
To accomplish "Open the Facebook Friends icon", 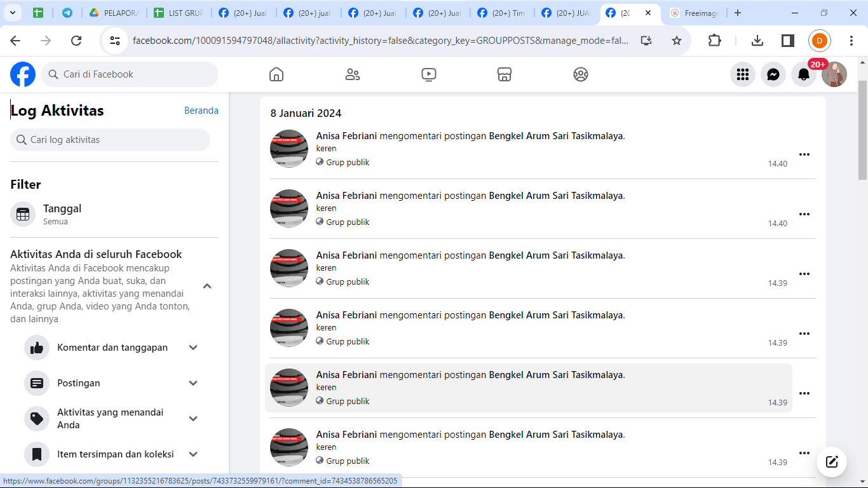I will pyautogui.click(x=353, y=74).
